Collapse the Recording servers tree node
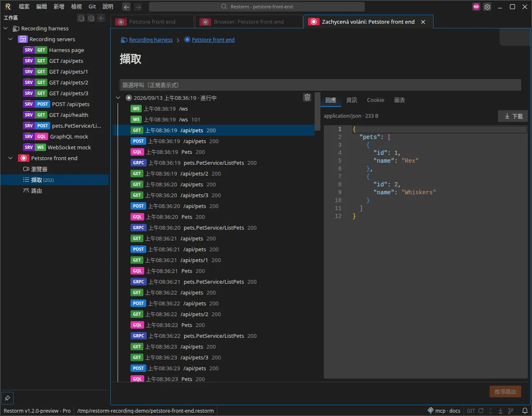Viewport: 532px width, 416px height. [x=11, y=40]
